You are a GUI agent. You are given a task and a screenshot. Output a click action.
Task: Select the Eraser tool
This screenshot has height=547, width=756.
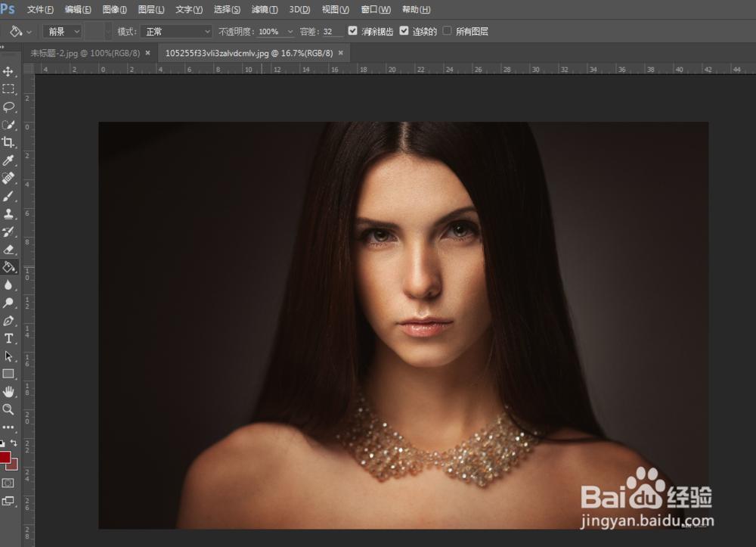point(8,250)
